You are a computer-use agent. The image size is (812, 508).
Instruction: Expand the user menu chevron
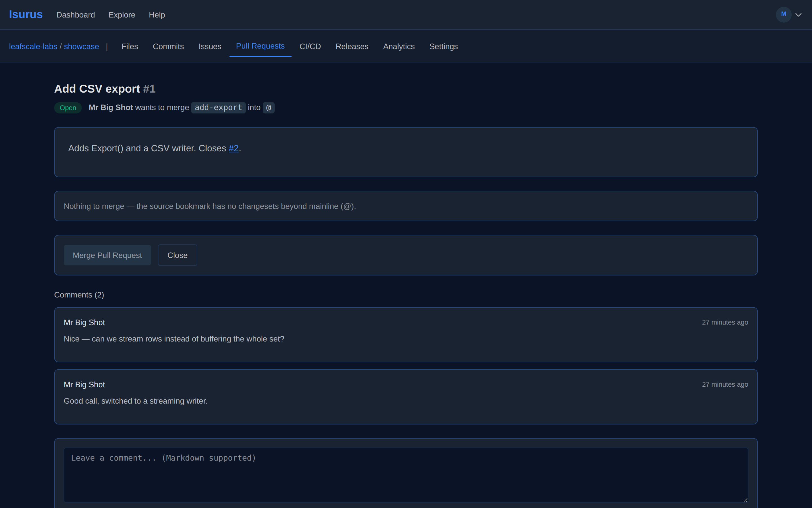(798, 15)
